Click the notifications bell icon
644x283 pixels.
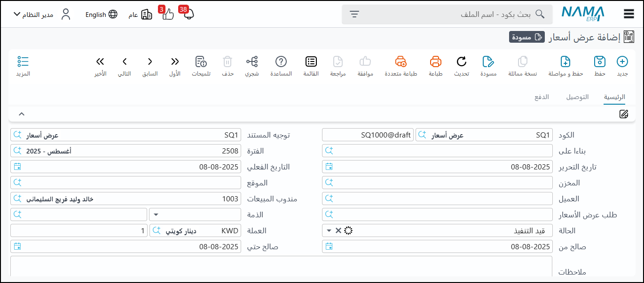[x=188, y=14]
